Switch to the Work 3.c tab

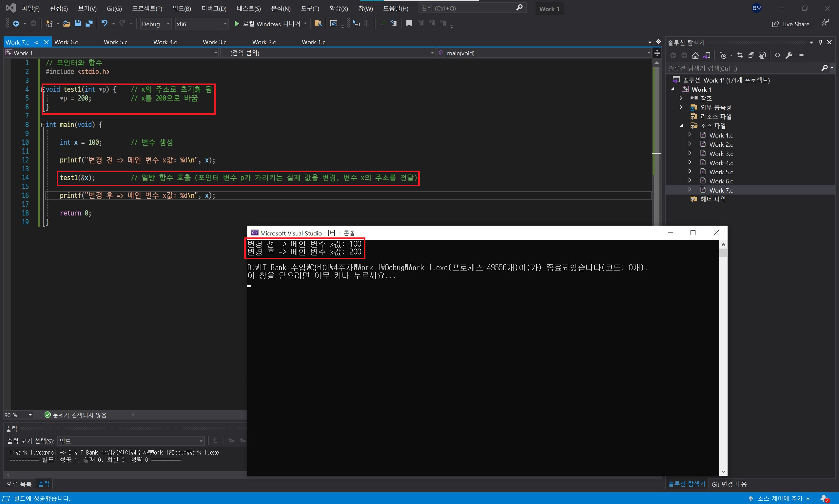[214, 42]
